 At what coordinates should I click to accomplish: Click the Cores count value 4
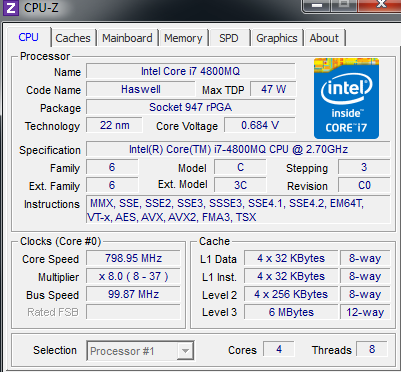coord(279,349)
